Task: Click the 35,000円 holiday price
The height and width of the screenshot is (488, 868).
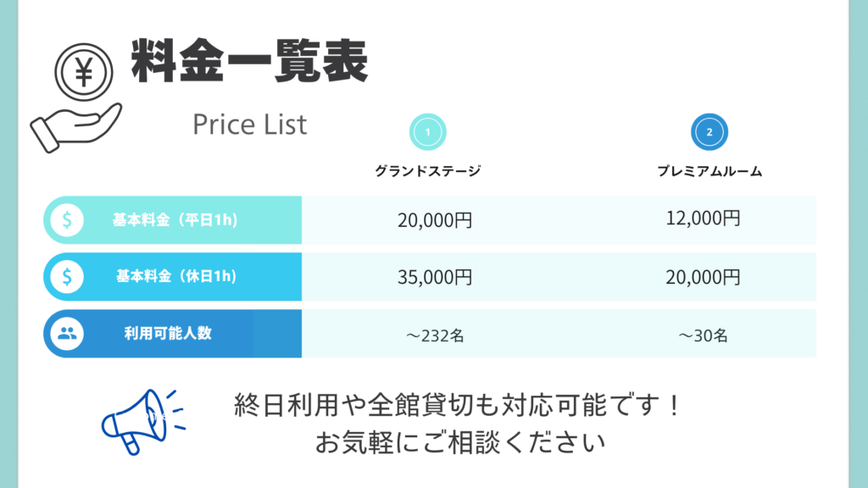Action: tap(435, 277)
